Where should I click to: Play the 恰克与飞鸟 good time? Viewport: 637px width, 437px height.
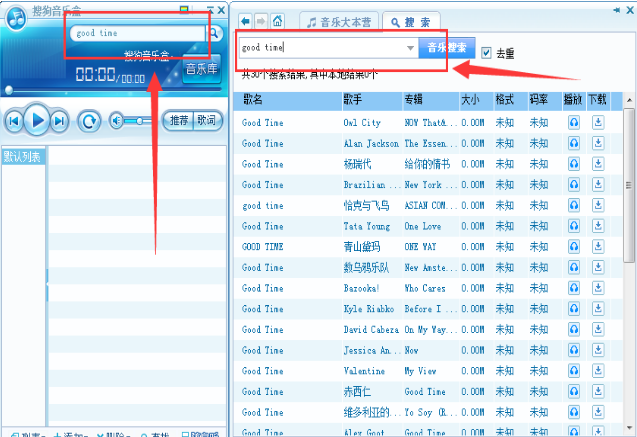point(574,205)
